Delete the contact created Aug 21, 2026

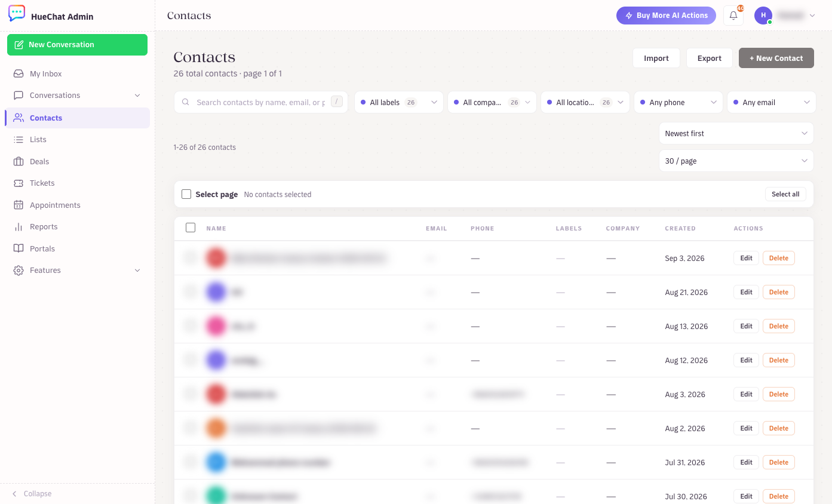[x=779, y=292]
